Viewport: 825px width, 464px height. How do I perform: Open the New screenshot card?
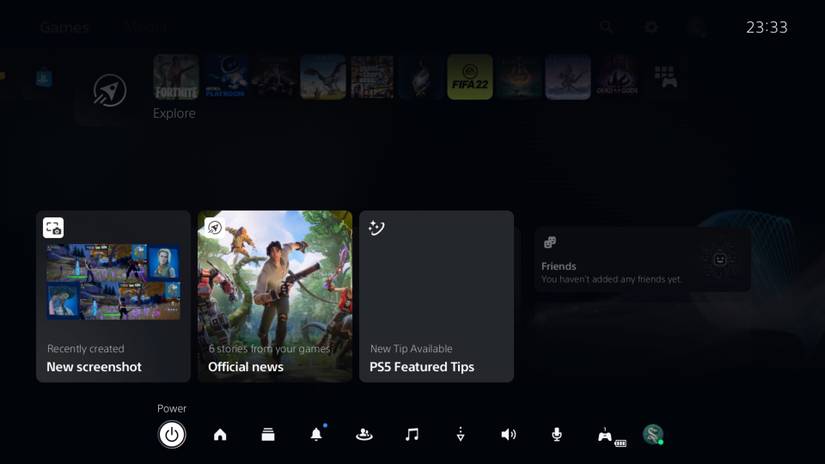coord(113,296)
